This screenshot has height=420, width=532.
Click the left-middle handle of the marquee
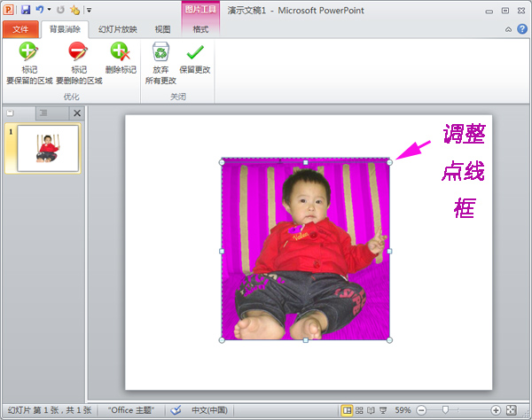point(222,251)
